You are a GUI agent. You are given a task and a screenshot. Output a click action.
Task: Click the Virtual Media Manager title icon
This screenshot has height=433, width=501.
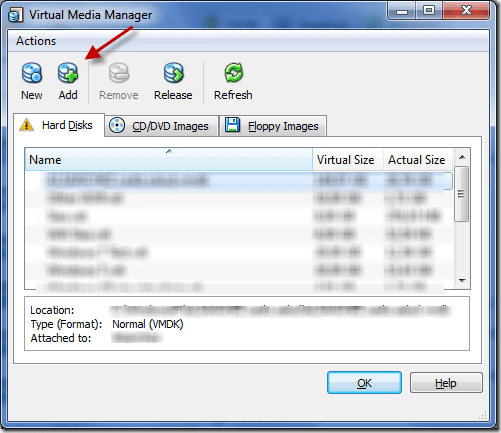15,15
